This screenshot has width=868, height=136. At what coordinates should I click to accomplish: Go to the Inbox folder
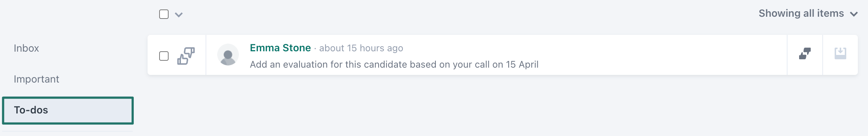[x=26, y=48]
